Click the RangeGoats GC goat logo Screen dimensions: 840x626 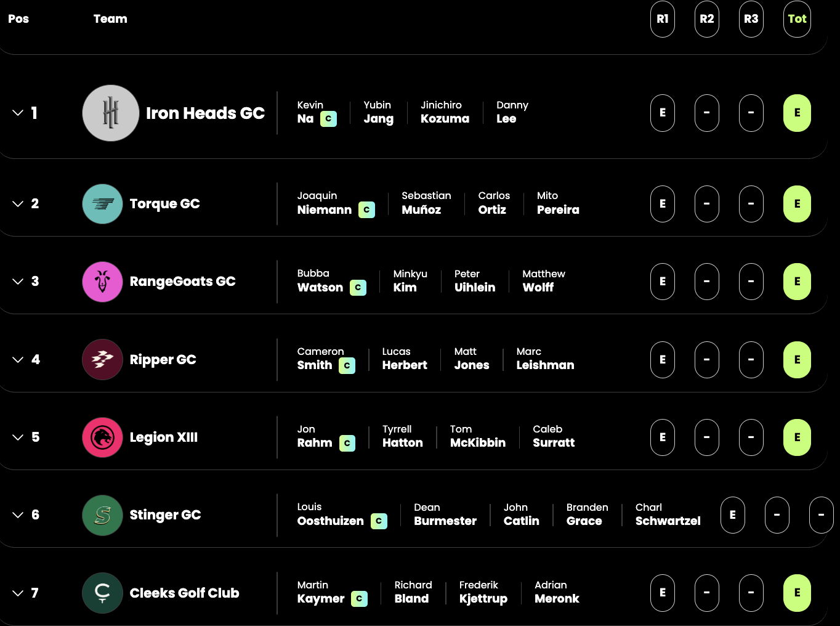(103, 282)
